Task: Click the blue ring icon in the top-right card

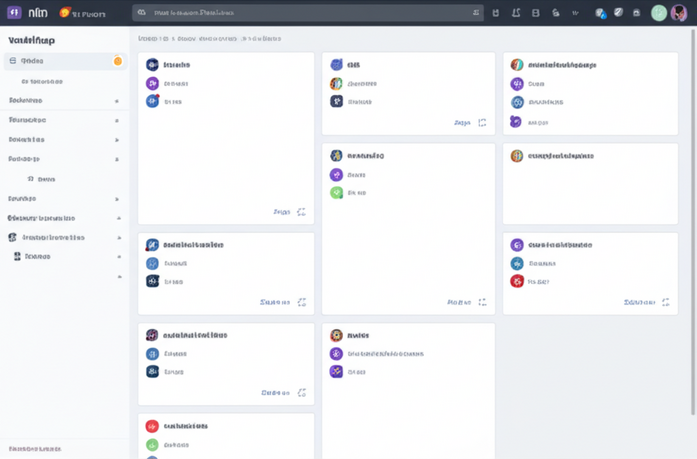Action: [x=517, y=102]
